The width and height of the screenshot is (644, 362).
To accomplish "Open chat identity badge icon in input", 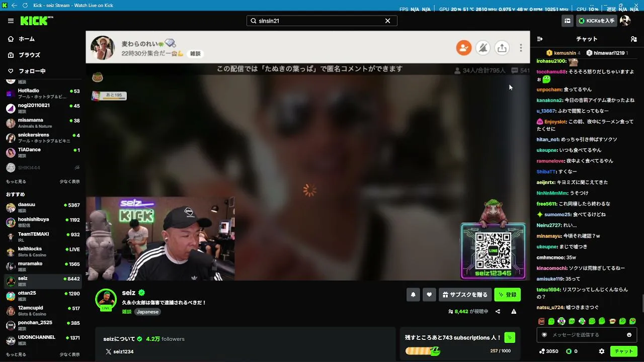I will [x=544, y=335].
